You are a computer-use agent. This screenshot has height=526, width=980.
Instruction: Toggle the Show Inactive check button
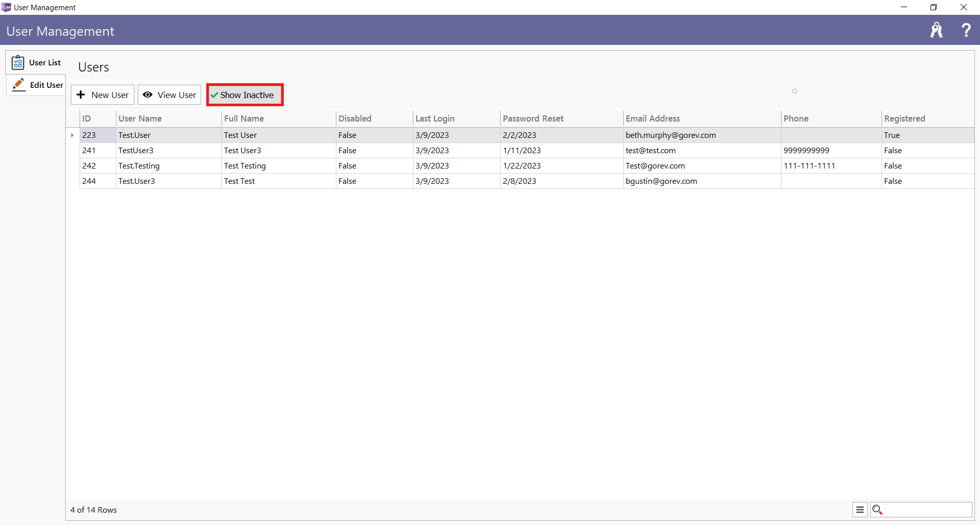[245, 95]
